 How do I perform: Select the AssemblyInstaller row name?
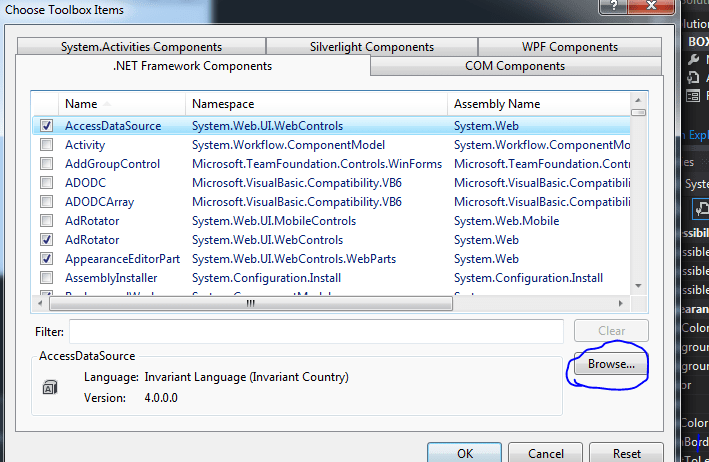tap(111, 278)
